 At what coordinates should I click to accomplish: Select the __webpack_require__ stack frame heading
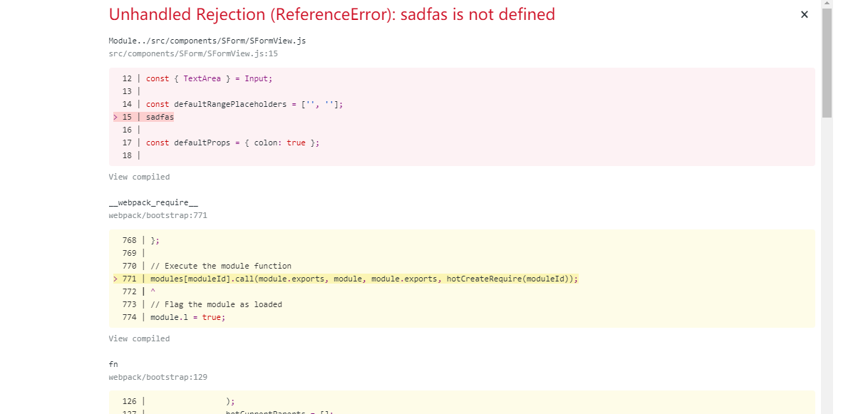tap(153, 202)
